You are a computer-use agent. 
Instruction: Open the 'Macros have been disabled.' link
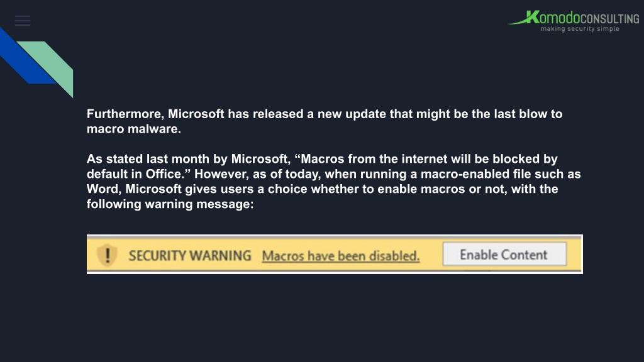(340, 256)
